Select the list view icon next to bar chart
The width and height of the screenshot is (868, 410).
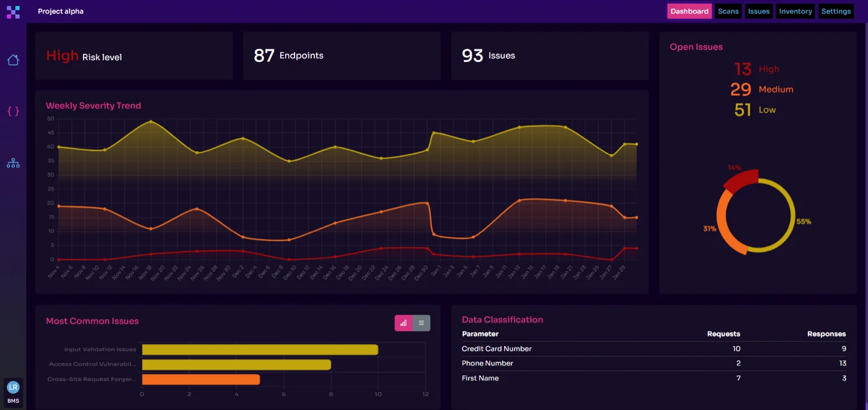[x=422, y=323]
